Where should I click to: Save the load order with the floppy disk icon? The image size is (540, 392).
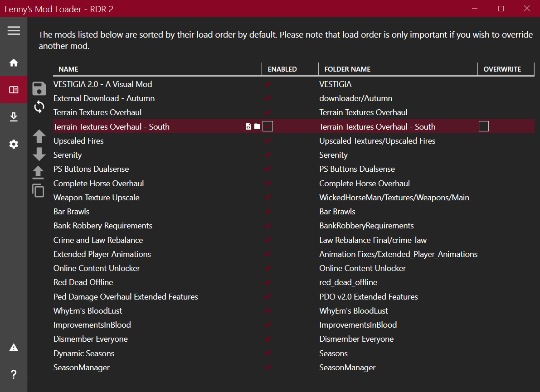click(x=39, y=88)
